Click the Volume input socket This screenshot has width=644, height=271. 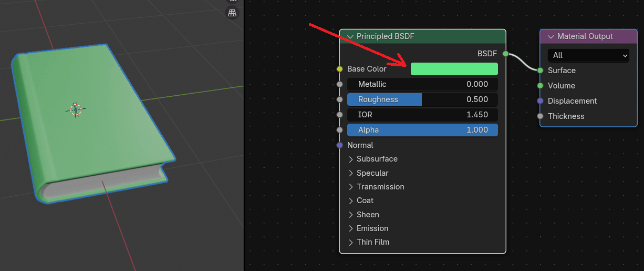tap(540, 86)
